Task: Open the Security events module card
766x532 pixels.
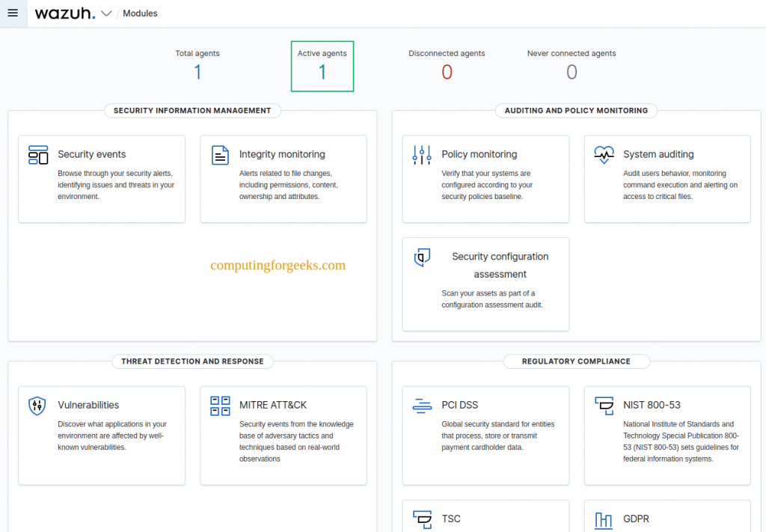Action: coord(102,178)
